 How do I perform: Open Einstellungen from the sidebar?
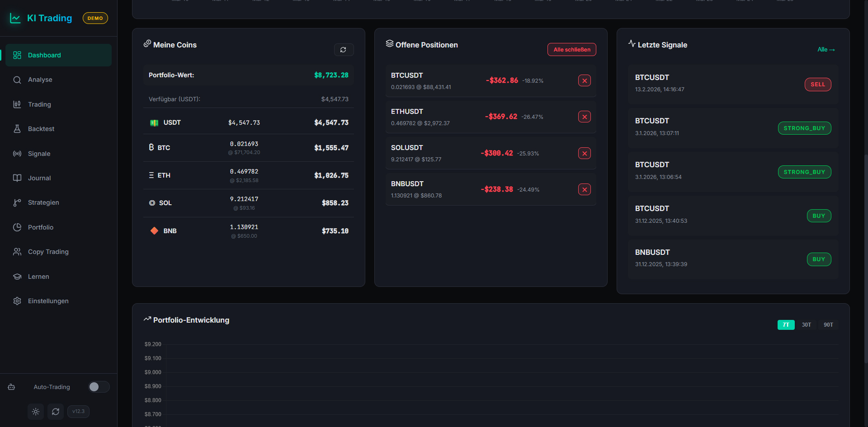tap(48, 301)
